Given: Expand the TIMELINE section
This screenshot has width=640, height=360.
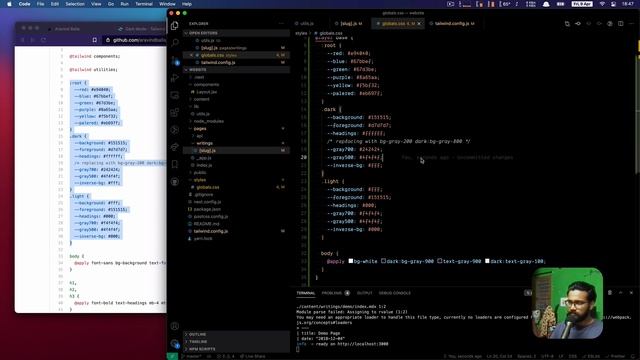Looking at the screenshot, I should tap(237, 342).
